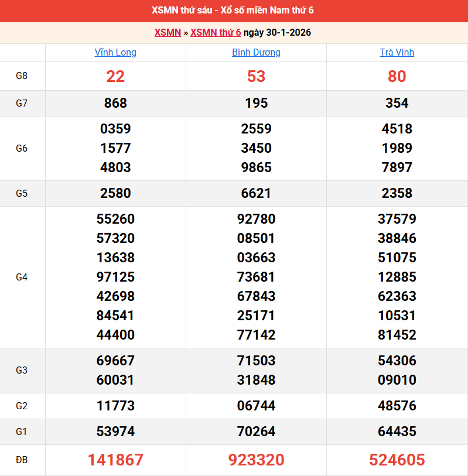This screenshot has width=468, height=476.
Task: Click Vĩnh Long G8 number 22
Action: click(x=115, y=76)
